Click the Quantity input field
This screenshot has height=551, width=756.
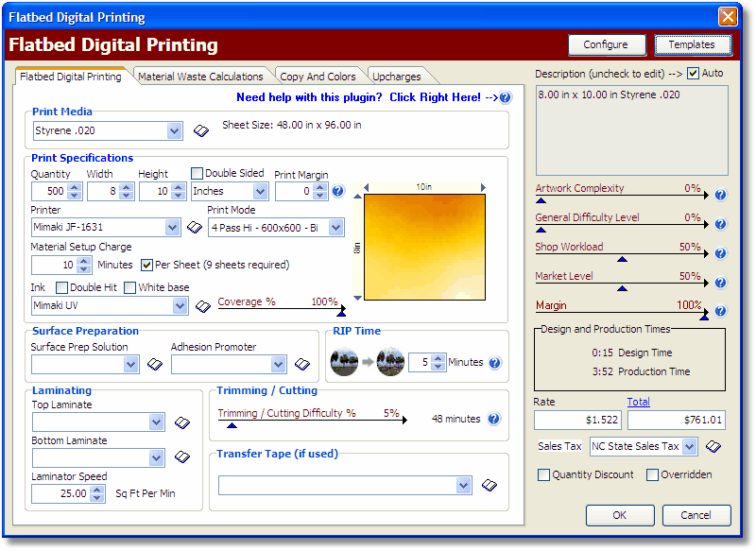pos(49,192)
